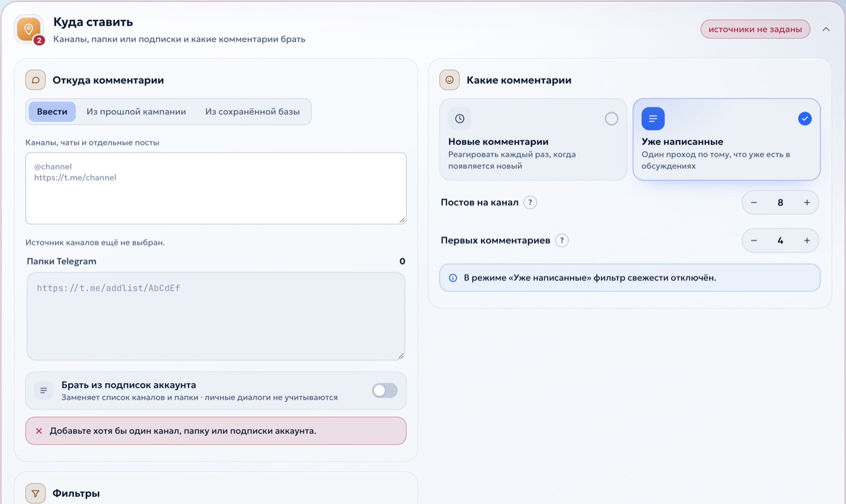Click the red X icon in the error message
The height and width of the screenshot is (504, 846).
click(x=39, y=431)
